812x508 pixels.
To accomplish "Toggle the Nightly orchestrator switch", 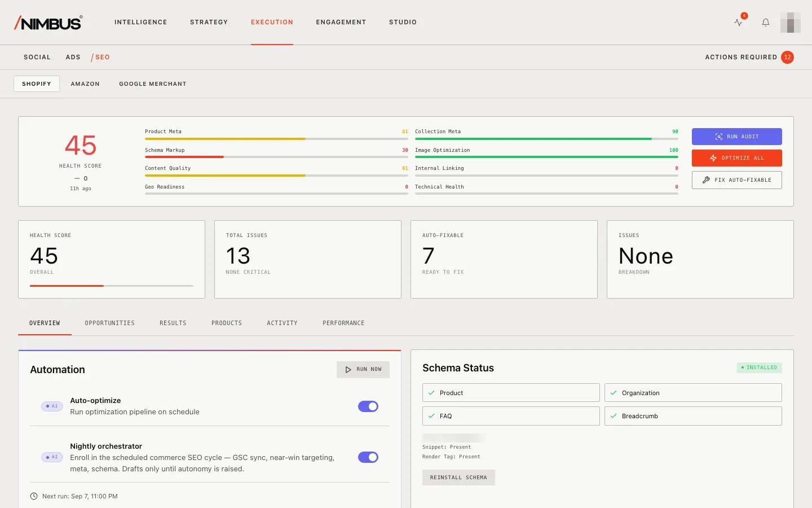I will 368,457.
